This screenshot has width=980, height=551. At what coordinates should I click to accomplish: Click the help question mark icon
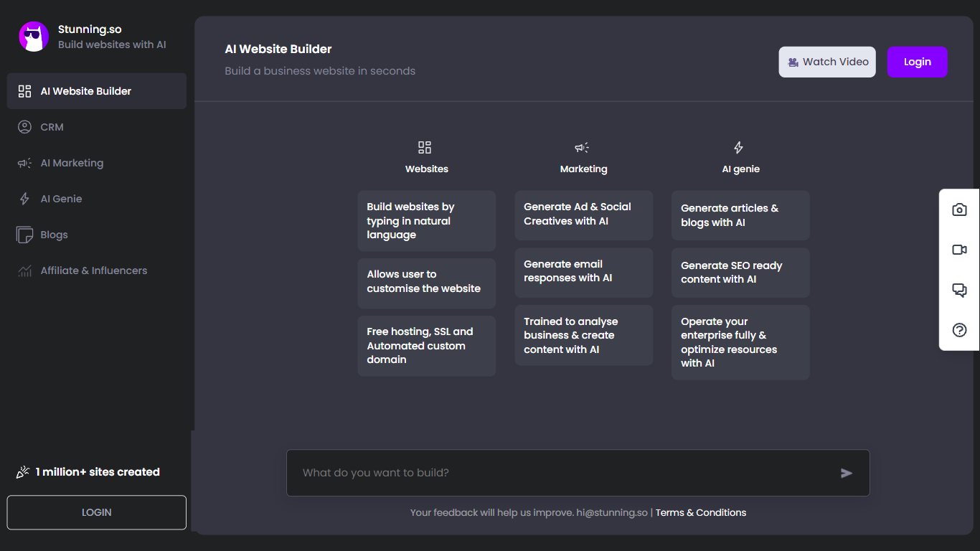(959, 330)
